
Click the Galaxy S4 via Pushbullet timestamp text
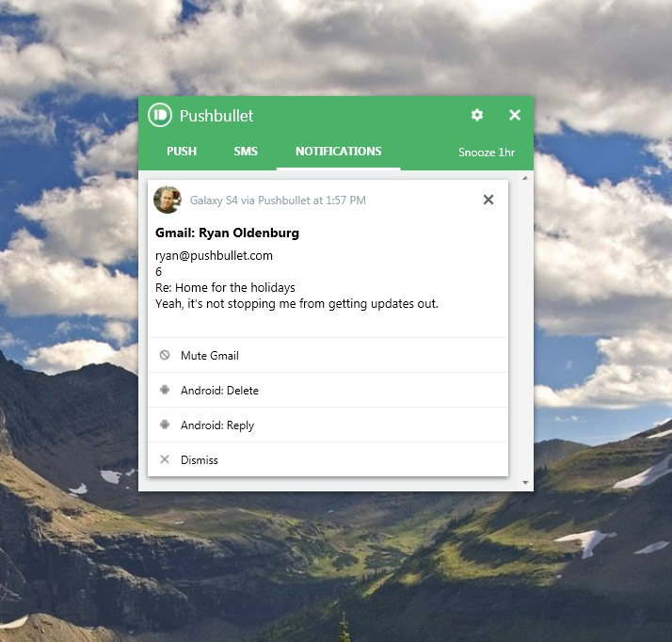[x=278, y=201]
